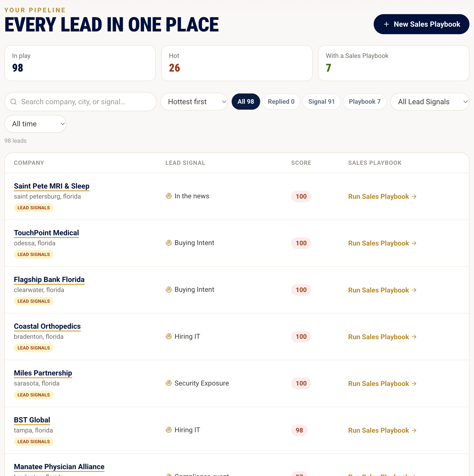Click the LEAD SIGNAL column header
Screen dimensions: 474x476
click(x=185, y=163)
